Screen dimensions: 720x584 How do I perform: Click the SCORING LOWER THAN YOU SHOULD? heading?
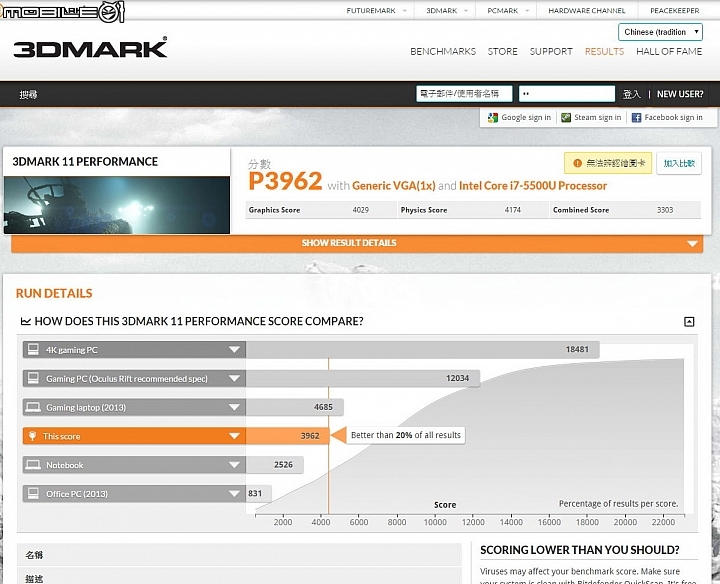[x=579, y=550]
